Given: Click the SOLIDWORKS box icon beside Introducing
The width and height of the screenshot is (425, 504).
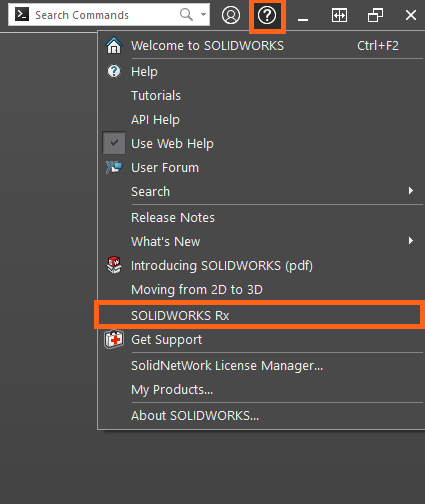Looking at the screenshot, I should (114, 265).
